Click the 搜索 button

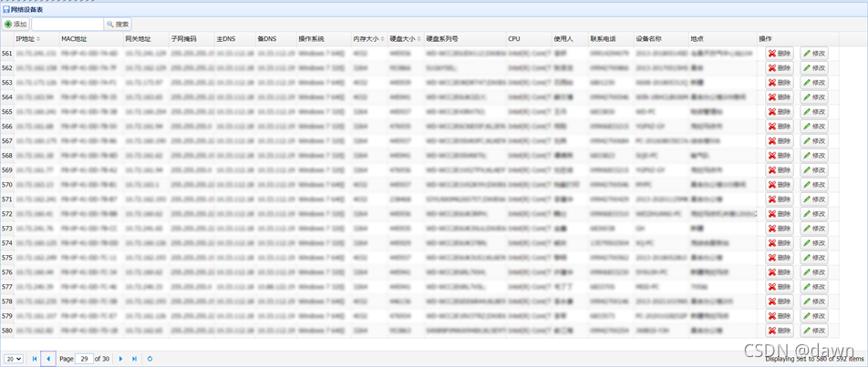point(118,25)
